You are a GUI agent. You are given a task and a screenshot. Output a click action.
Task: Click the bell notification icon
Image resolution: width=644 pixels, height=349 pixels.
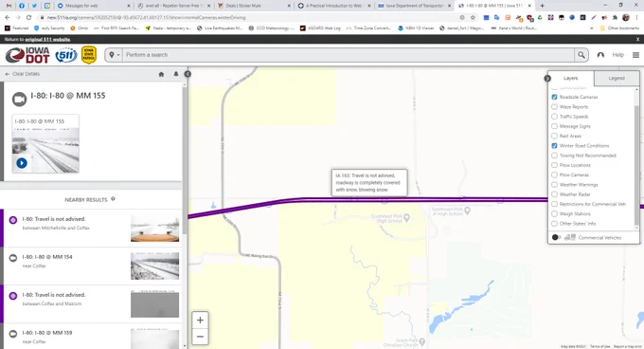click(x=176, y=74)
